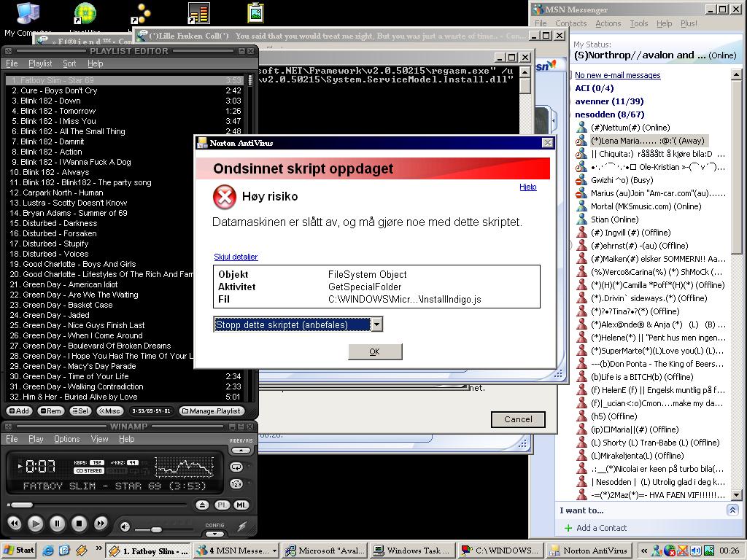Start playback with Winamp Play button

pos(35,524)
